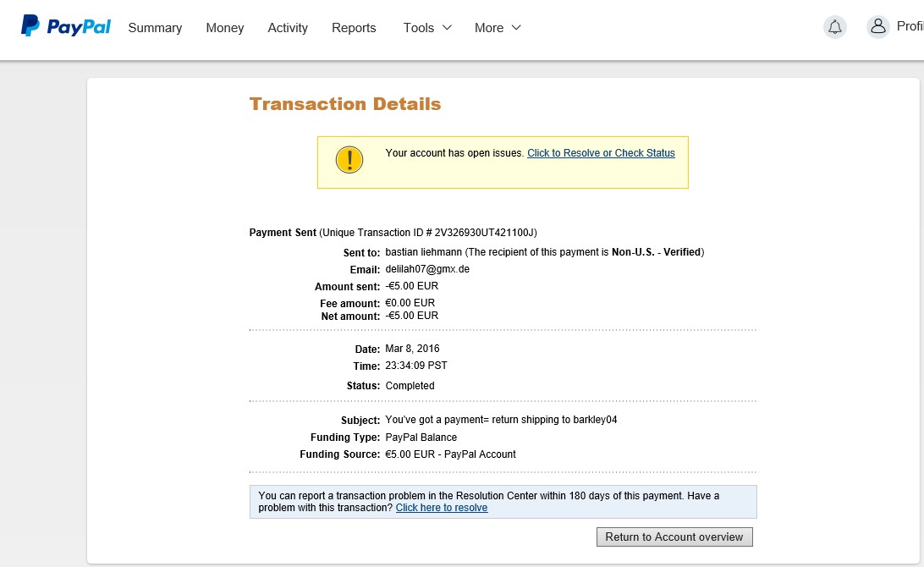Click the Transaction Details heading
Image resolution: width=924 pixels, height=567 pixels.
344,104
